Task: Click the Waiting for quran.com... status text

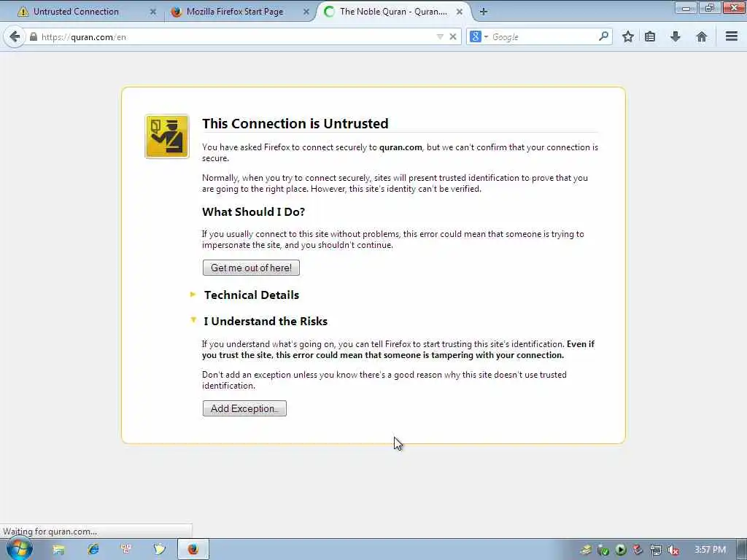Action: (50, 532)
